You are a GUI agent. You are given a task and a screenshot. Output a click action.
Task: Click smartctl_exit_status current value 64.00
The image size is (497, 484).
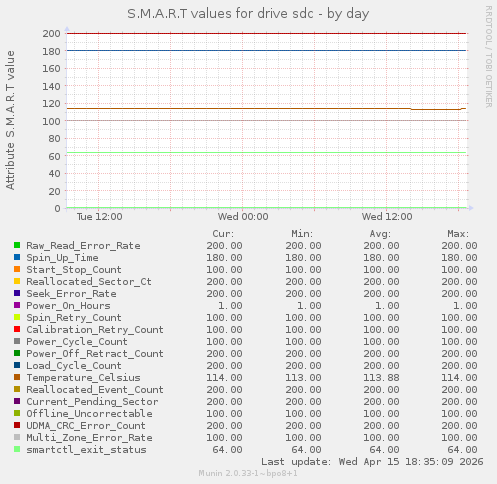227,450
